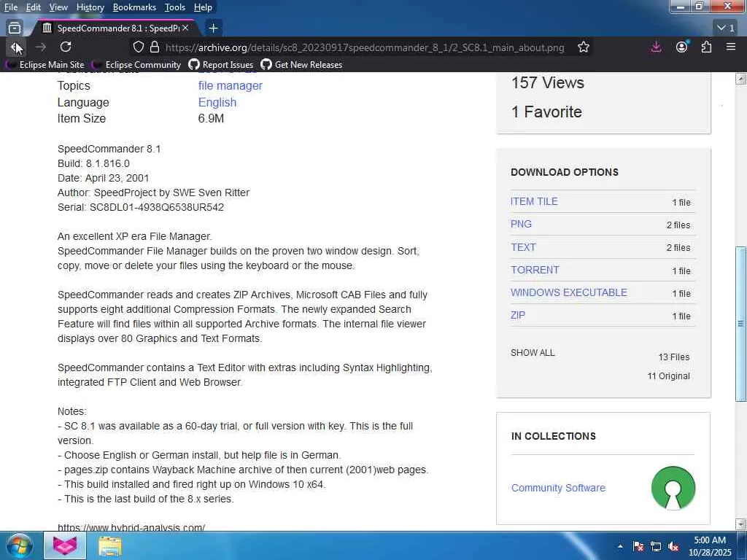Open the Eclipse Community bookmark

pos(137,65)
